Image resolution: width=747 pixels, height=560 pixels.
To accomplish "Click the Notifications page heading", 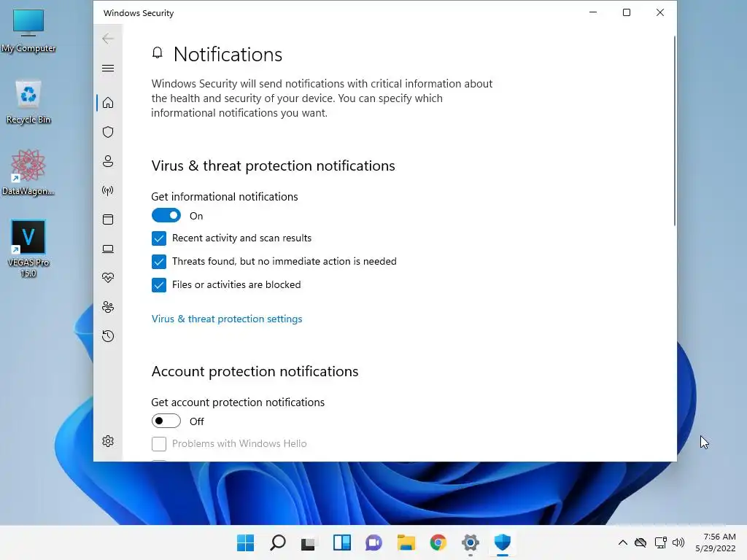I will (x=228, y=54).
